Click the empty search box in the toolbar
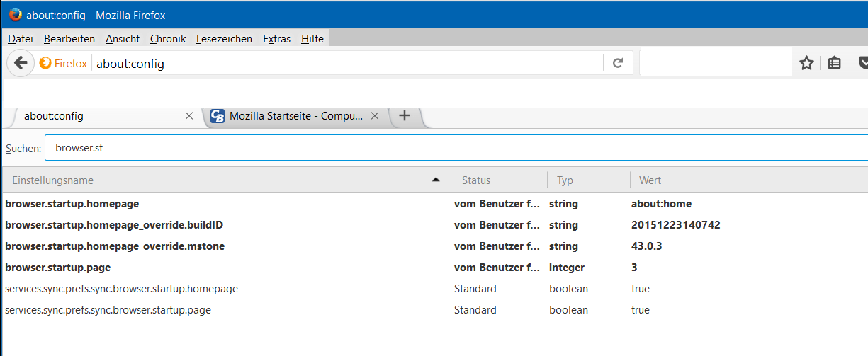Screen dimensions: 868x356 (x=715, y=63)
